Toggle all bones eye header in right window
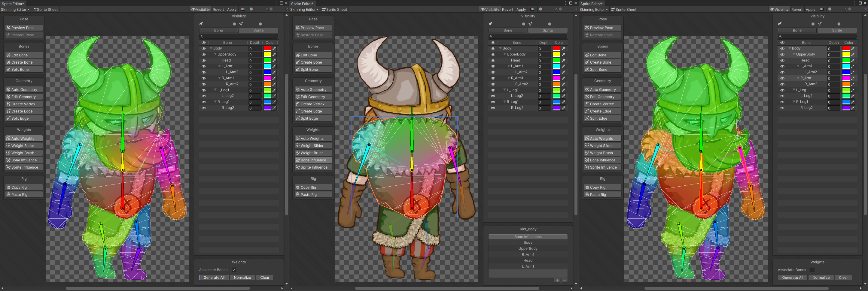 (782, 43)
